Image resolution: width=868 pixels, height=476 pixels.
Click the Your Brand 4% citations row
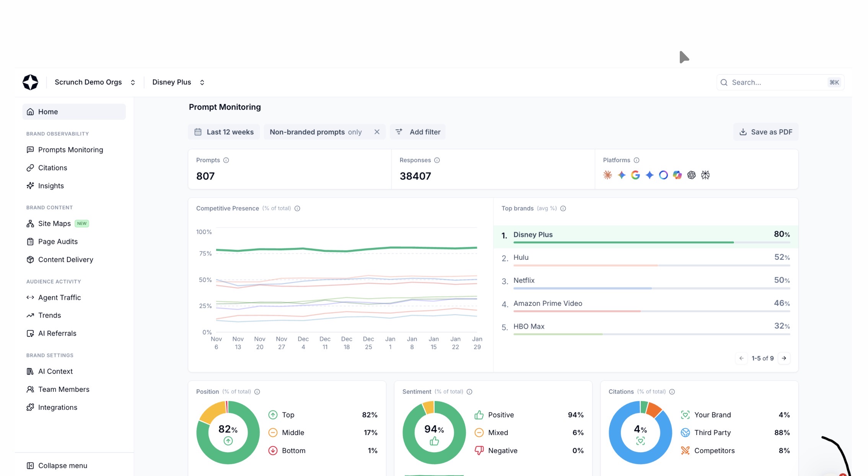[735, 415]
